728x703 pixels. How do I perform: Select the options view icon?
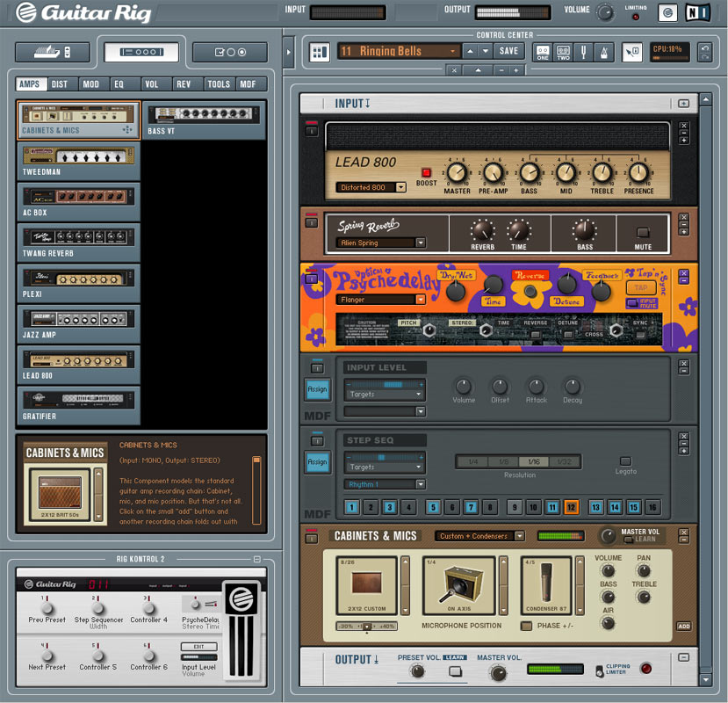(230, 52)
